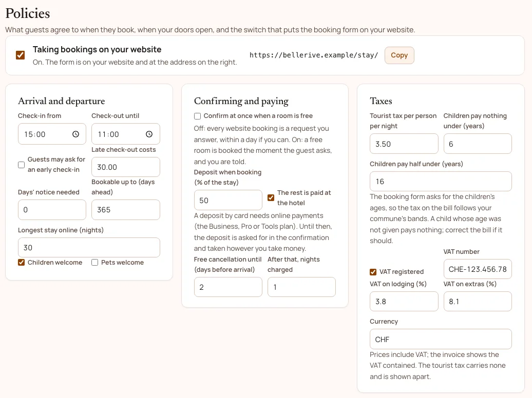Edit Free cancellation until days field

[228, 287]
